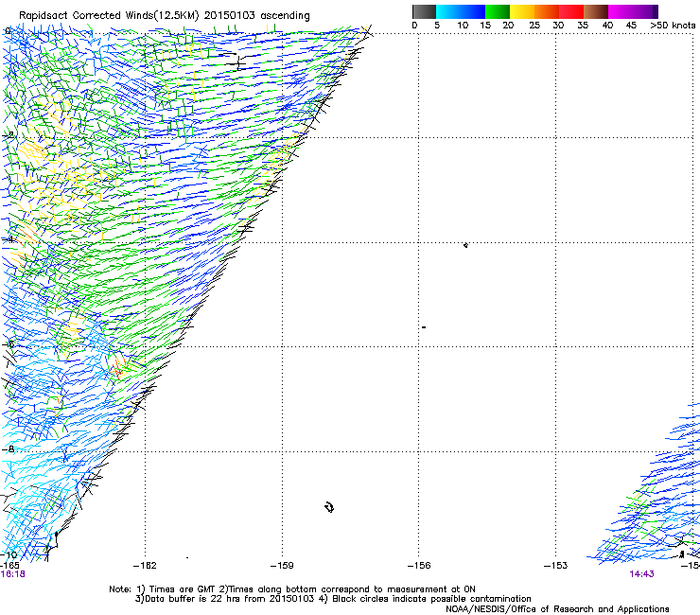The width and height of the screenshot is (700, 615).
Task: Click the brown 35-40 knots legend swatch
Action: point(596,11)
